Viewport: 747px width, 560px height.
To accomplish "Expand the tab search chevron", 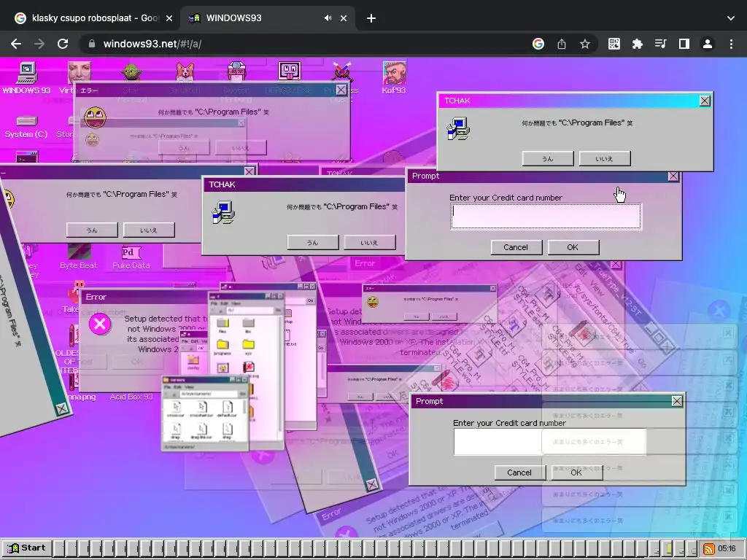I will [731, 18].
